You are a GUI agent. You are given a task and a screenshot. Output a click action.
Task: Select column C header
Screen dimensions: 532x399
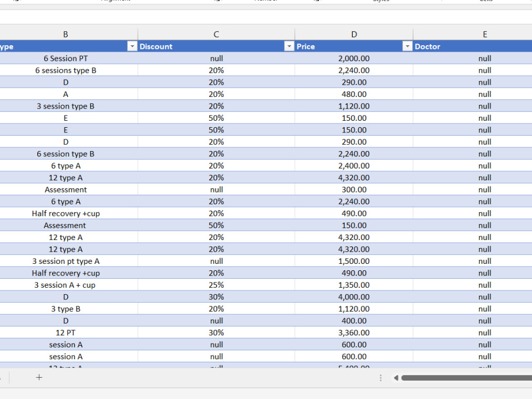[x=216, y=34]
